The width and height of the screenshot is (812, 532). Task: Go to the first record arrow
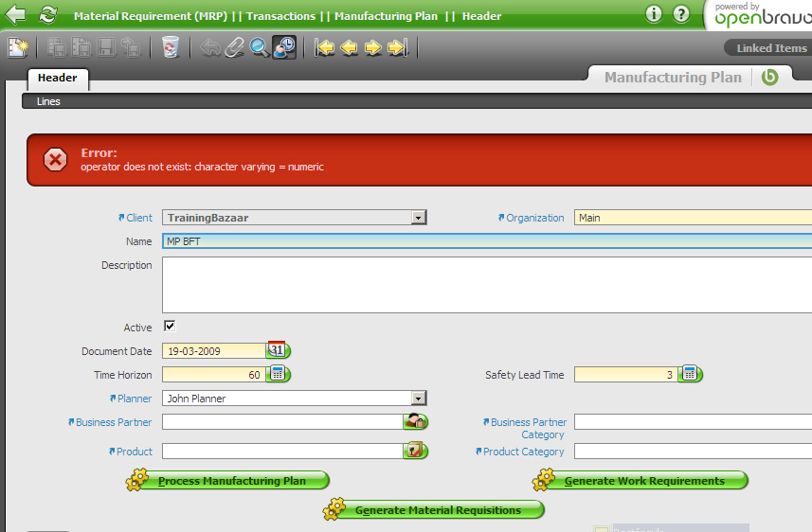click(326, 47)
